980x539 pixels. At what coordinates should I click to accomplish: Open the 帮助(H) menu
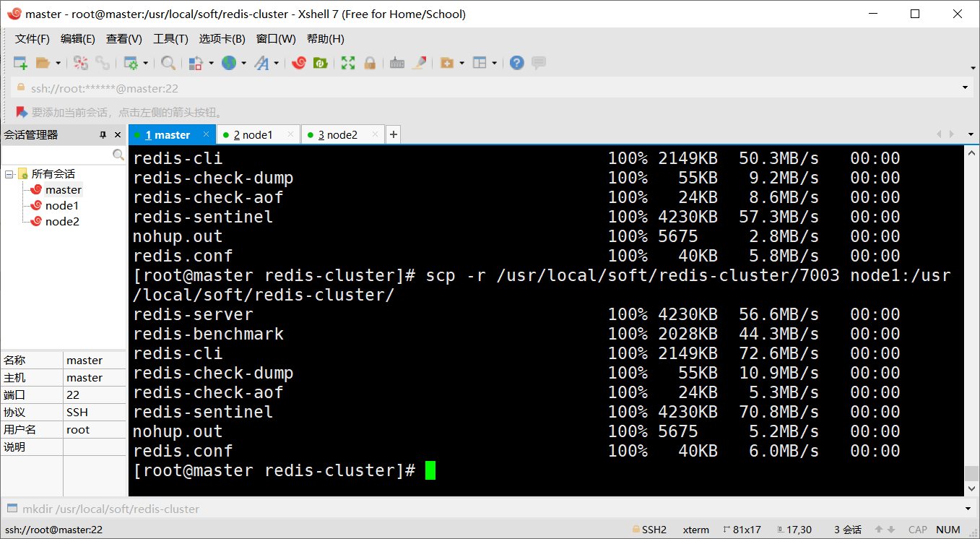[326, 39]
